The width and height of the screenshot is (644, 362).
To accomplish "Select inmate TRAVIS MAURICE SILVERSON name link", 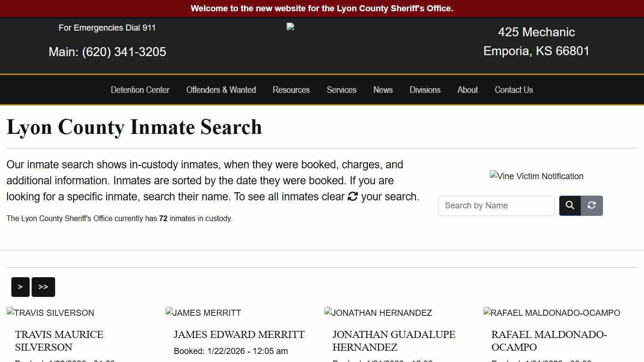I will click(x=59, y=341).
